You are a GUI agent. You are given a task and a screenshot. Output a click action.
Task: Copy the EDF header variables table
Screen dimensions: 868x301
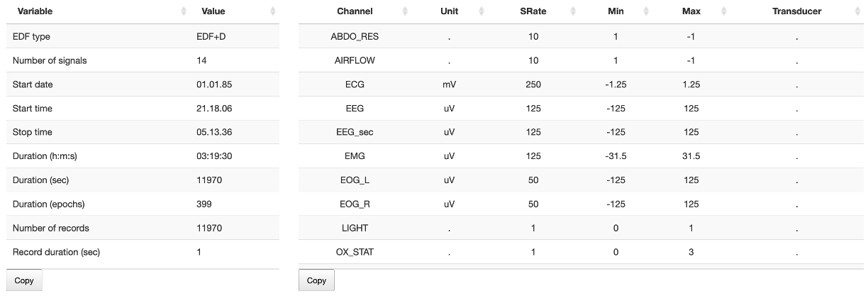point(24,280)
